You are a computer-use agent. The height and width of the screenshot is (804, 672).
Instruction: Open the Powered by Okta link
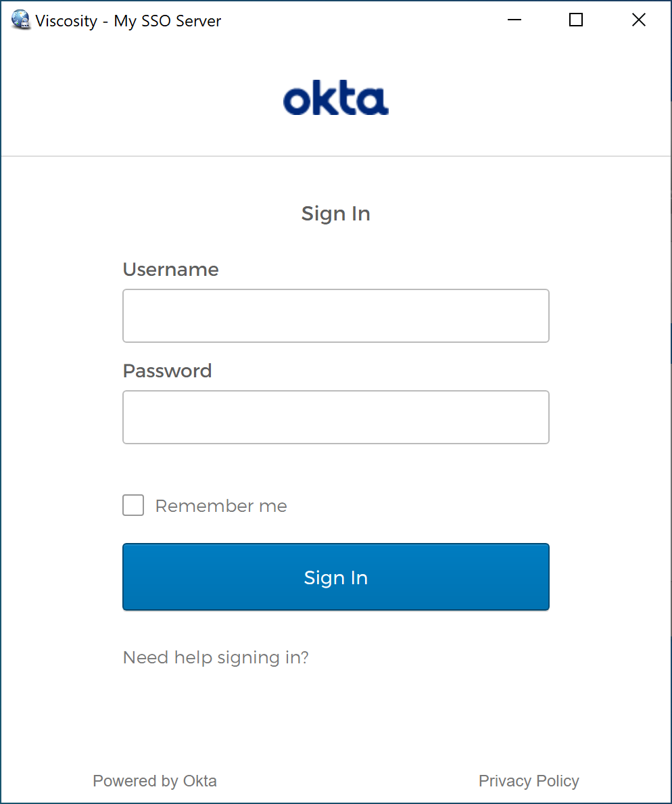pos(155,781)
